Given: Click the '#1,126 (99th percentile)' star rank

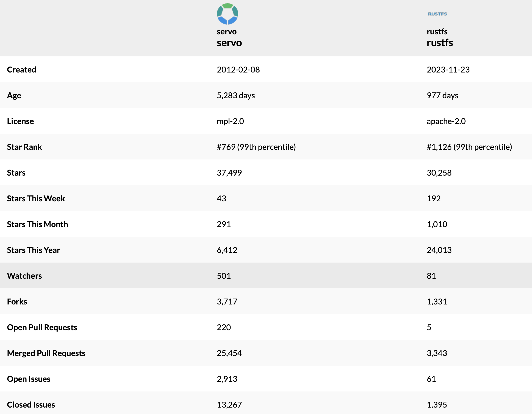Looking at the screenshot, I should pos(469,147).
